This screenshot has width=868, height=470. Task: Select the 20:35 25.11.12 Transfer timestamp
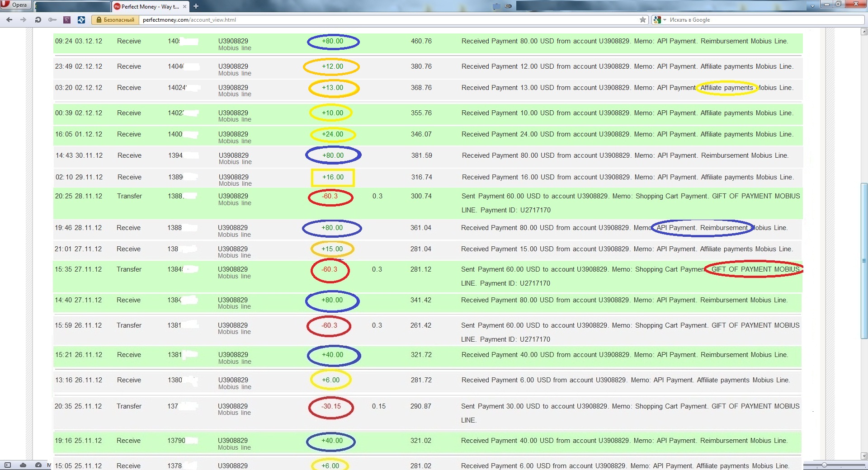point(78,406)
